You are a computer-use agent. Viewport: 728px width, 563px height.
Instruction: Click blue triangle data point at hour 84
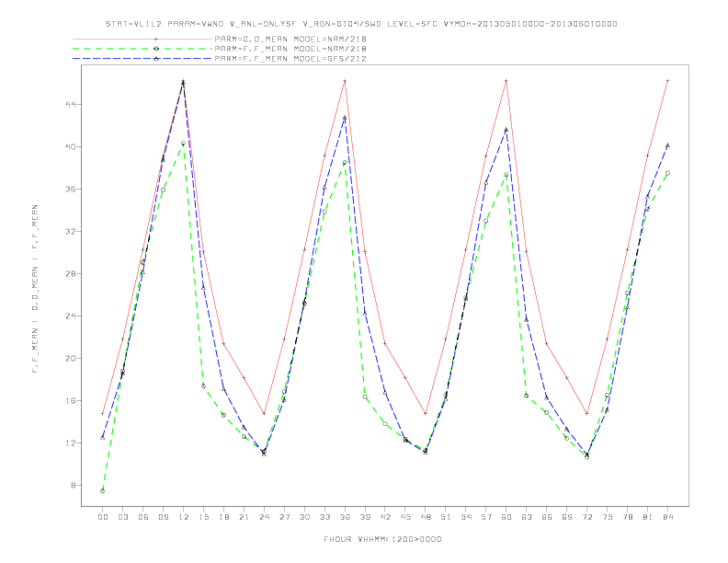[x=667, y=145]
